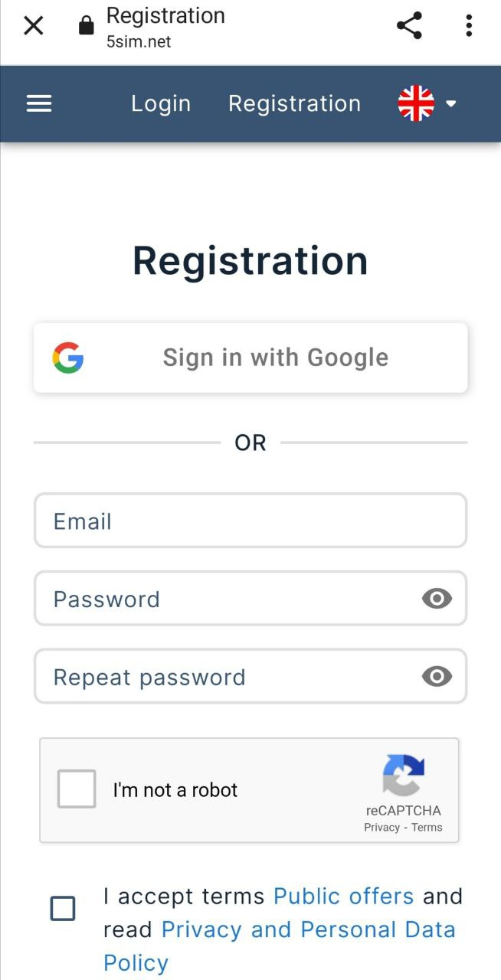
Task: Tap the padlock site security icon
Action: pyautogui.click(x=87, y=27)
